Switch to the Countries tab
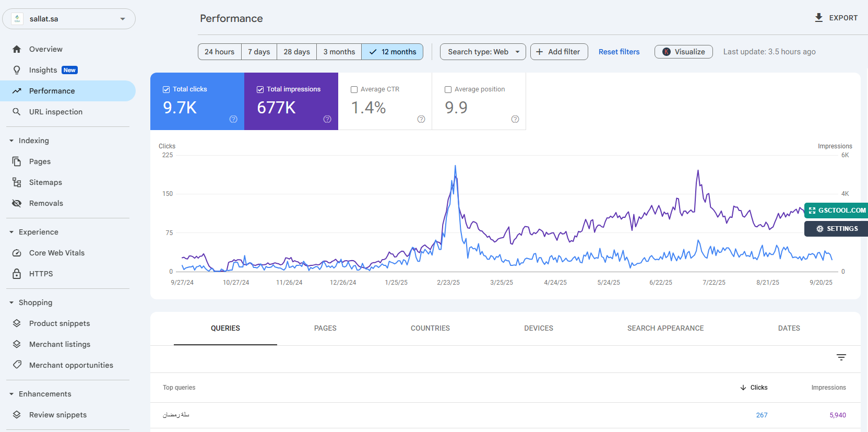This screenshot has height=432, width=868. click(x=430, y=328)
